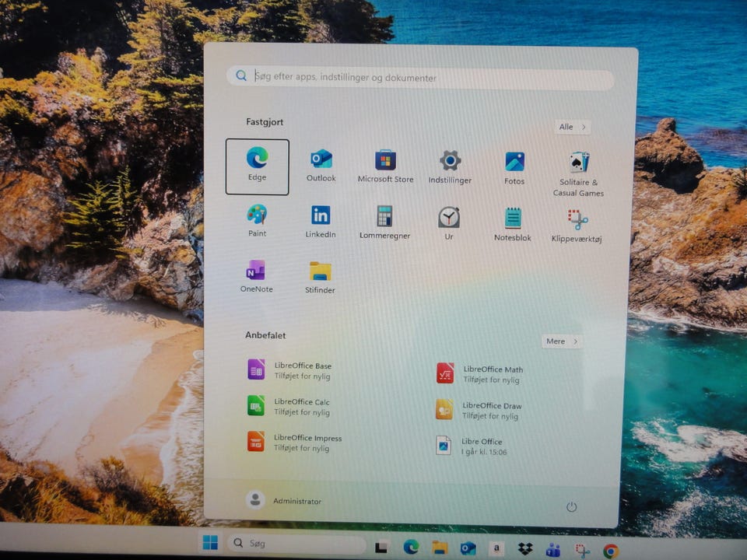747x560 pixels.
Task: Open the Edge browser pinned app
Action: pyautogui.click(x=257, y=165)
